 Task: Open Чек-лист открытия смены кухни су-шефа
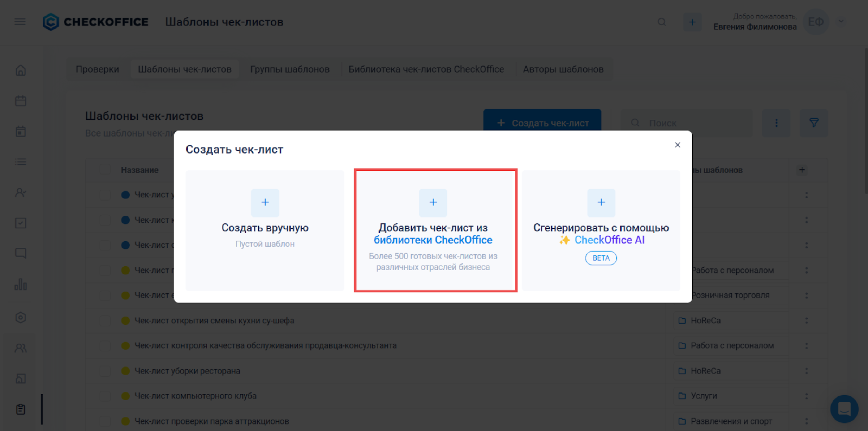pos(214,320)
